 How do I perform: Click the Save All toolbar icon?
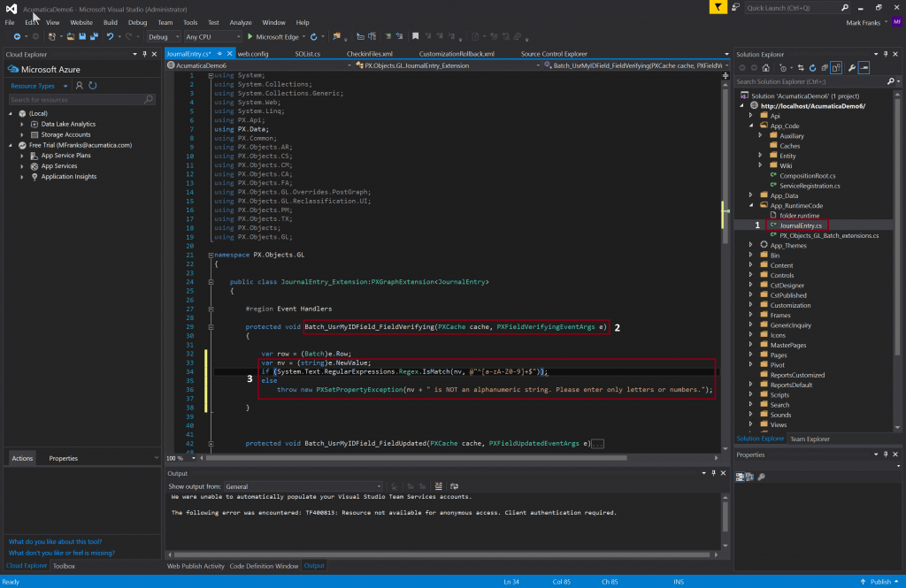coord(94,36)
